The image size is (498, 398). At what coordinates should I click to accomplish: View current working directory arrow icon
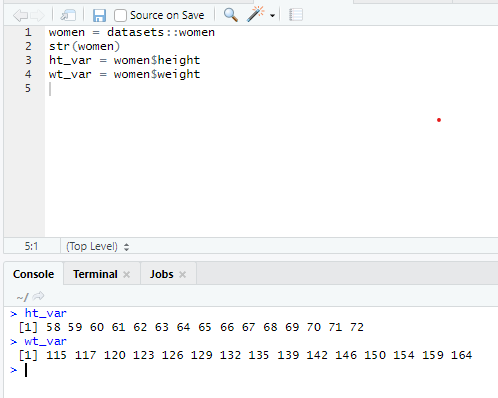tap(39, 296)
